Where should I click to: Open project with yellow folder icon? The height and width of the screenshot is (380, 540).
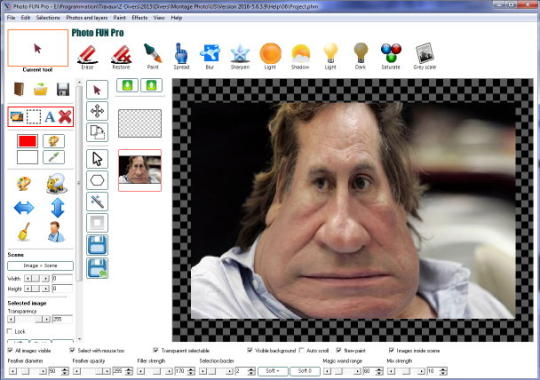[41, 89]
